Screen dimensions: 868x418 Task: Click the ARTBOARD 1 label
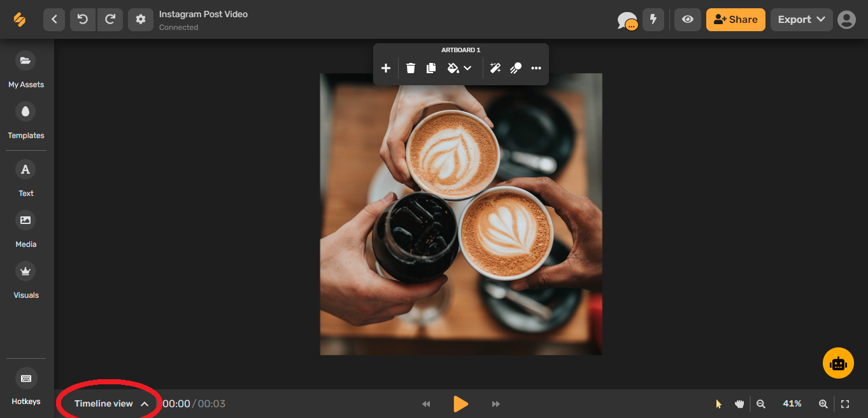461,50
